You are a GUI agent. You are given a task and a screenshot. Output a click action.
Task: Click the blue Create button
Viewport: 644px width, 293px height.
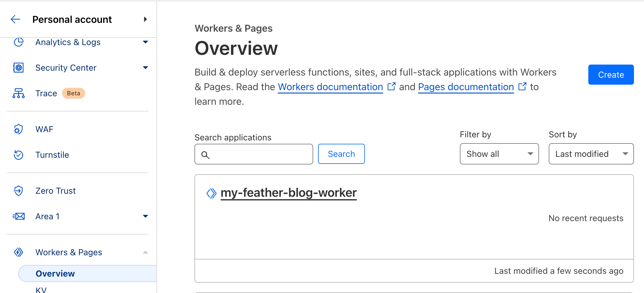pyautogui.click(x=611, y=75)
